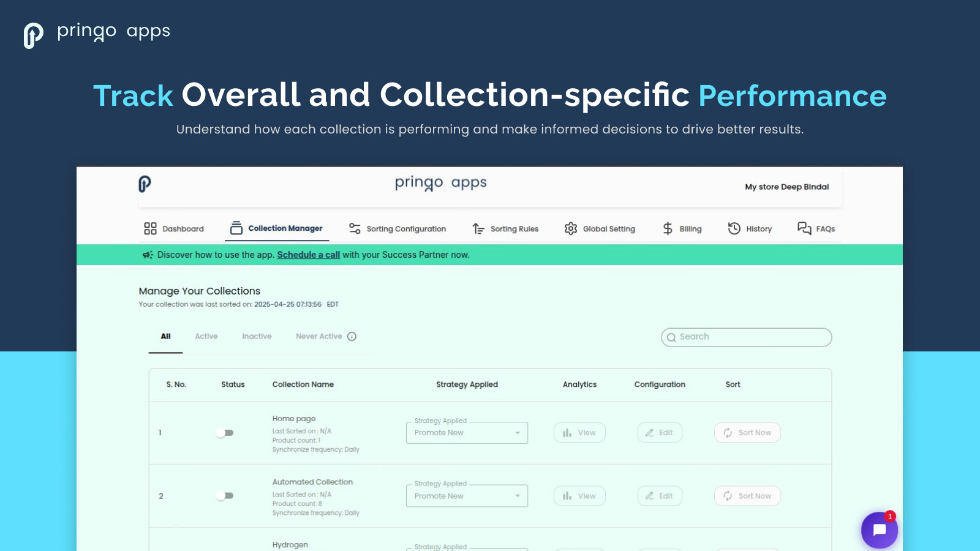Go to the Sorting Configuration tab
The image size is (980, 551).
398,228
